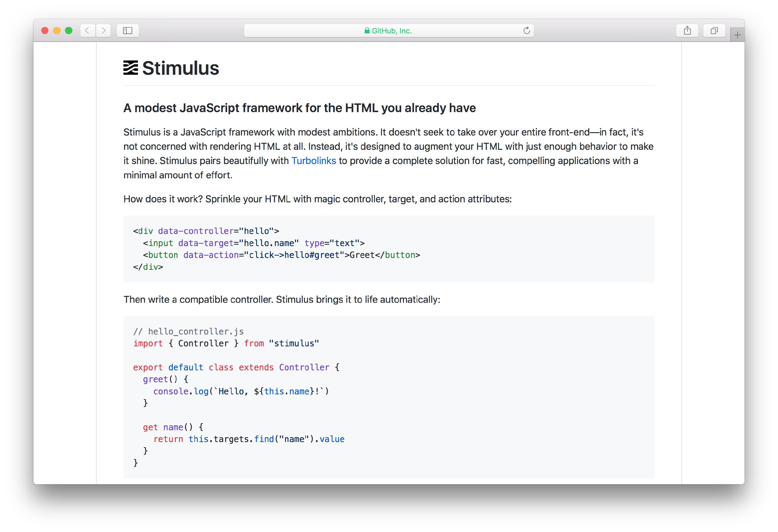778x532 pixels.
Task: Click the 'greet() {' code line
Action: click(166, 379)
